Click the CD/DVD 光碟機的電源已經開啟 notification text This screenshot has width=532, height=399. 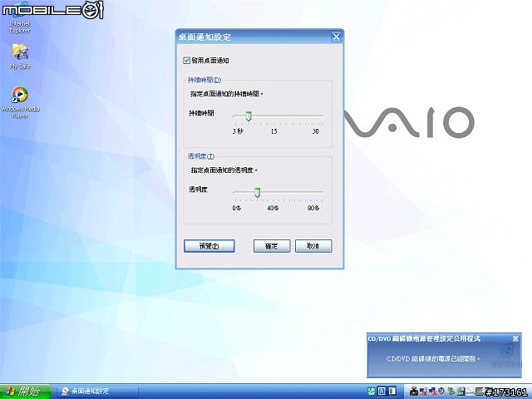tap(433, 358)
